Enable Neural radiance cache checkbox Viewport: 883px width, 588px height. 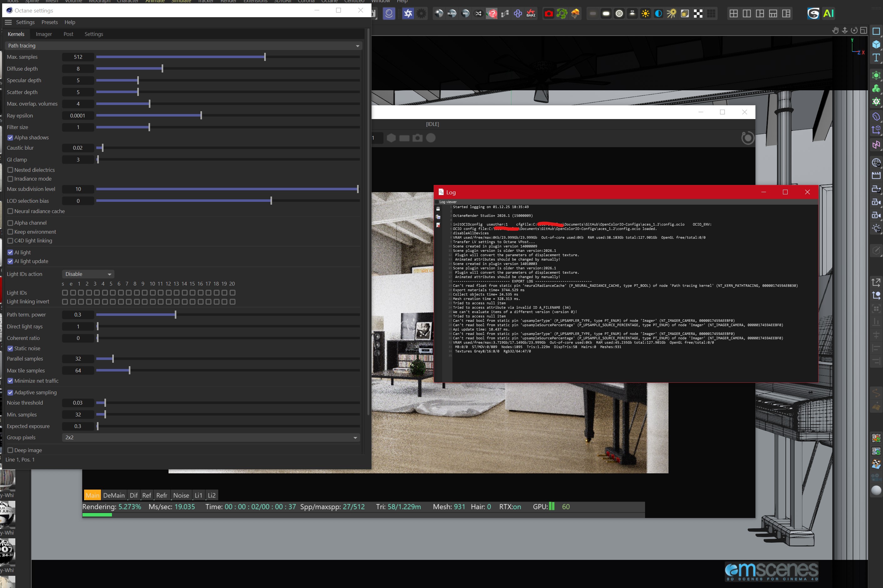[11, 211]
